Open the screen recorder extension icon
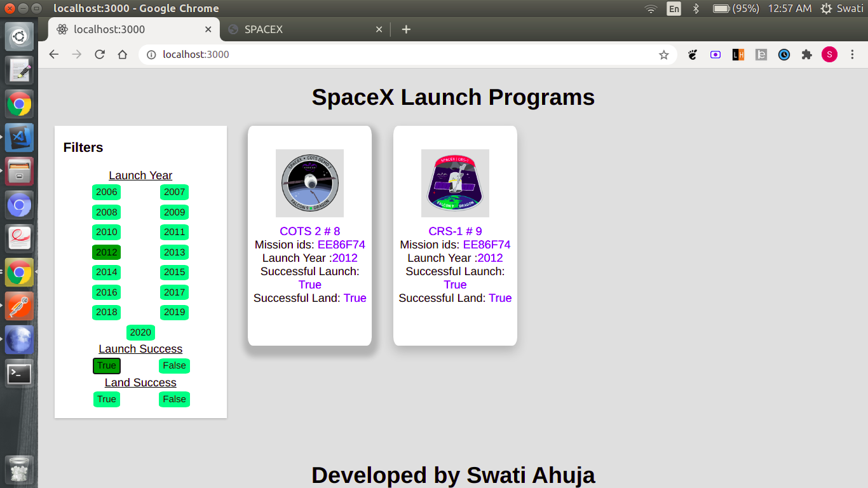868x488 pixels. click(715, 55)
